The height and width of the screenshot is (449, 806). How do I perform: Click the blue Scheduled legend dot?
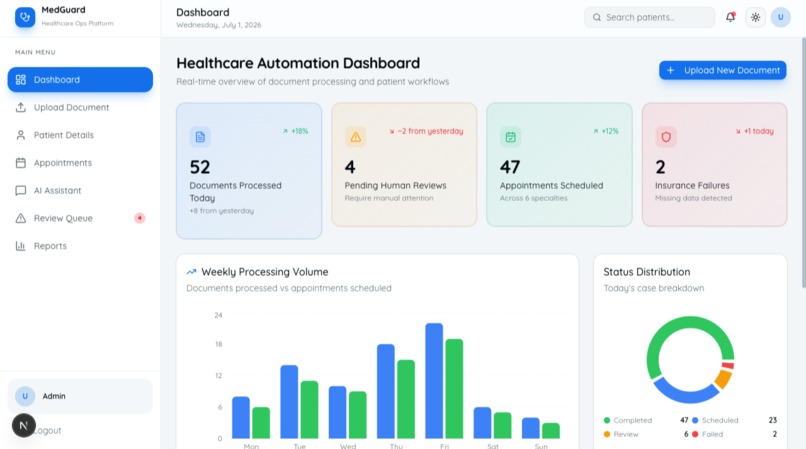point(695,420)
